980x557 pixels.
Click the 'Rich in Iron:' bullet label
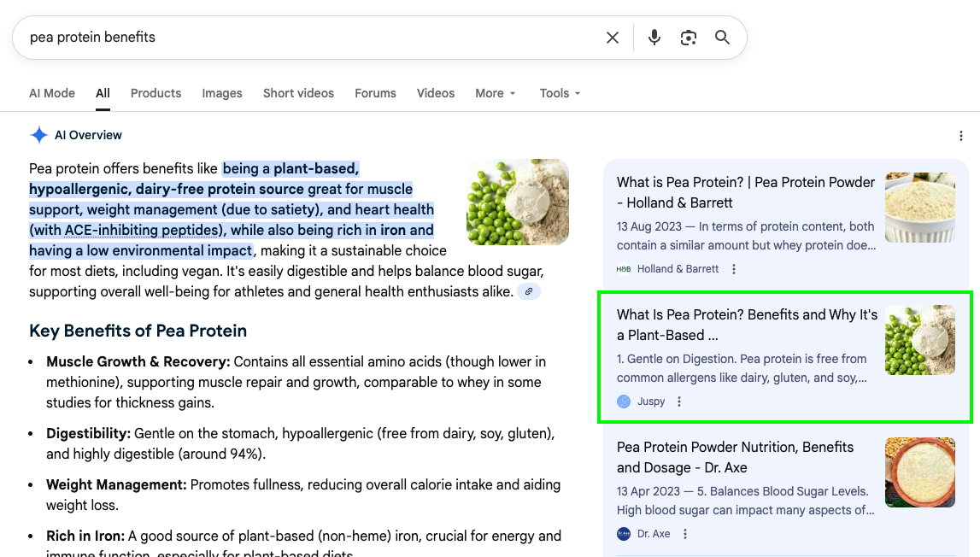pos(85,536)
